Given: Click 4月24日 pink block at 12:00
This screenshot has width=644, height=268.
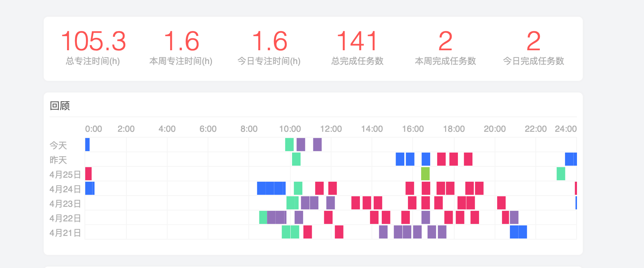Looking at the screenshot, I should click(333, 188).
